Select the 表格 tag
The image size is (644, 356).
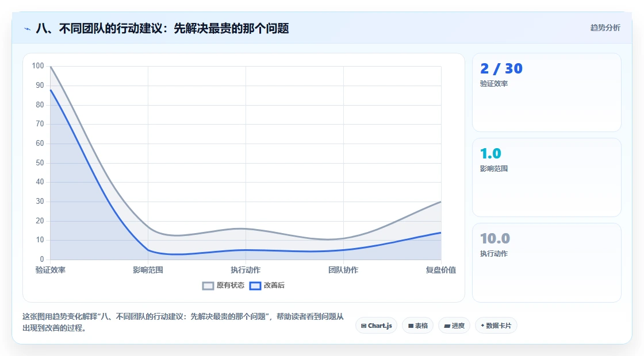click(x=417, y=326)
